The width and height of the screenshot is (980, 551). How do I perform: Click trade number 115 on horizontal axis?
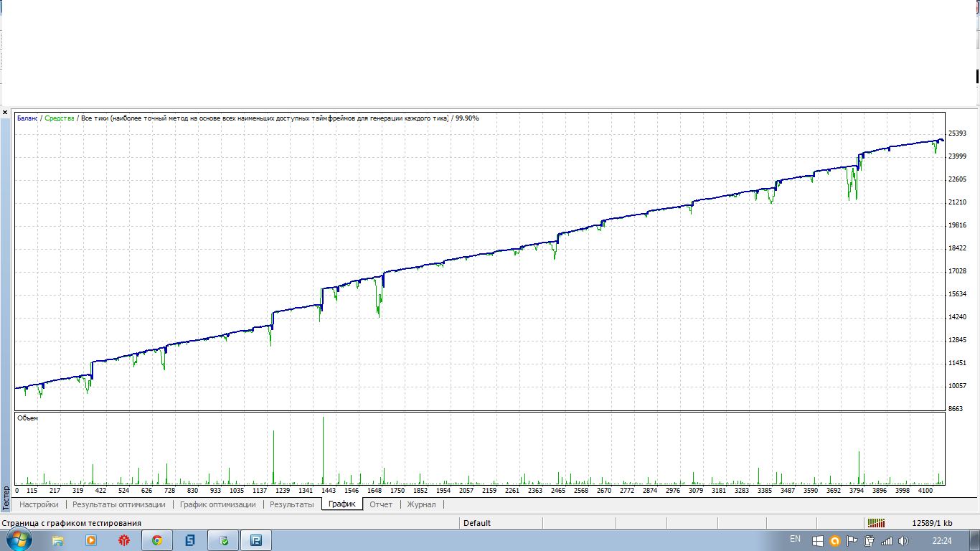tap(32, 491)
